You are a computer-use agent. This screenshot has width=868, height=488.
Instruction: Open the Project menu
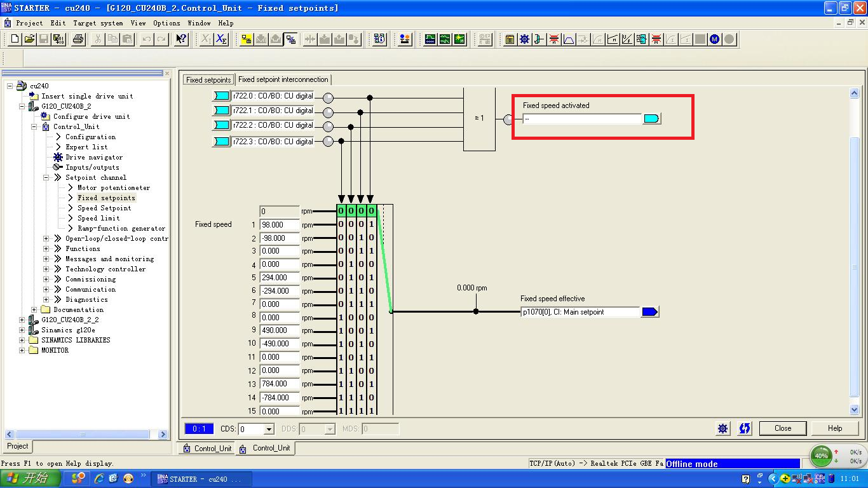click(x=29, y=23)
